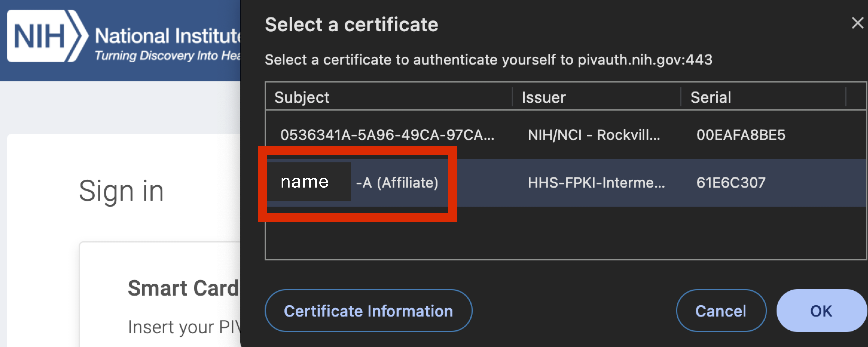Click the NIH/NCI - Rockville issuer cell

click(x=593, y=135)
